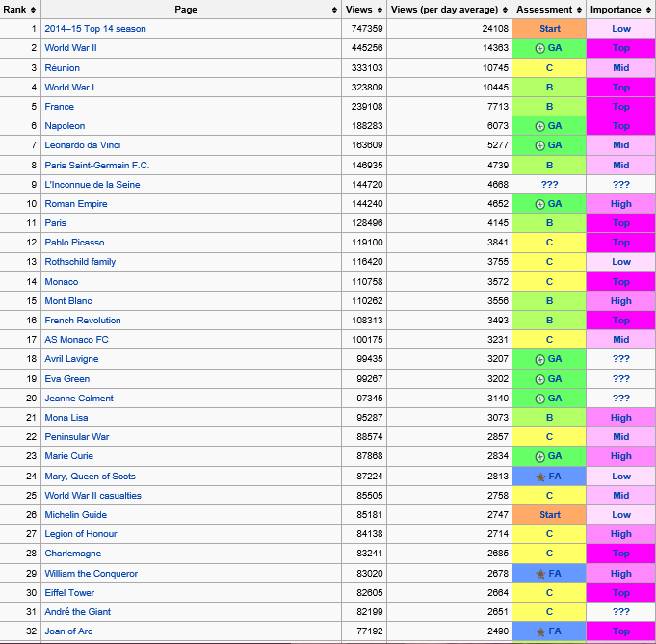Open the Napoleon page link
656x644 pixels.
pyautogui.click(x=65, y=126)
